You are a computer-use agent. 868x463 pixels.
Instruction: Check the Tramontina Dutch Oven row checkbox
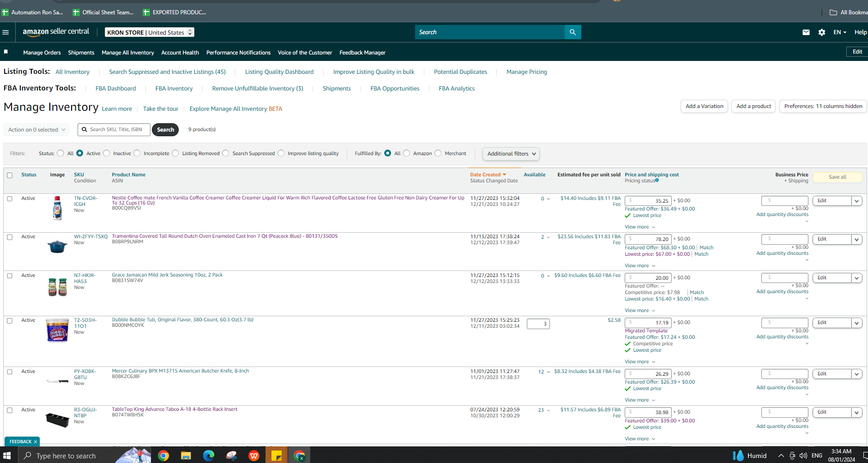point(10,237)
